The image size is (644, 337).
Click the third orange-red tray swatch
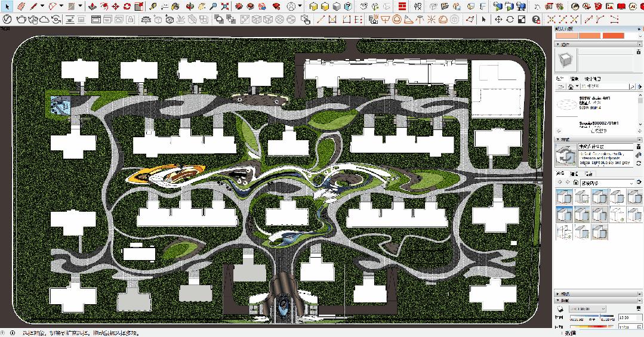(613, 36)
